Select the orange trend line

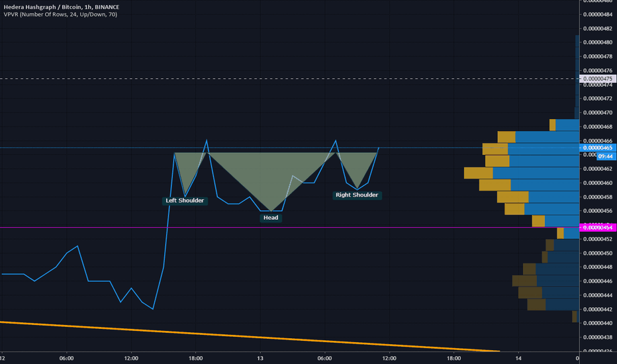(250, 337)
